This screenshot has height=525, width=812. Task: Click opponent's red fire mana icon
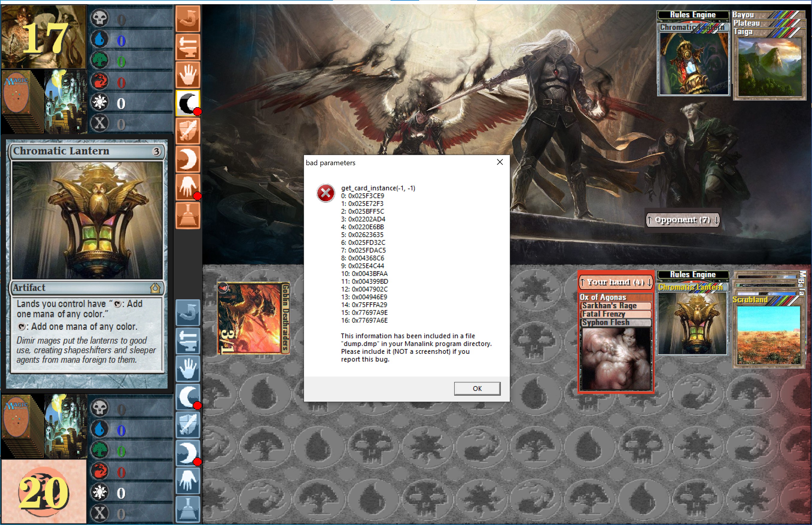coord(100,81)
